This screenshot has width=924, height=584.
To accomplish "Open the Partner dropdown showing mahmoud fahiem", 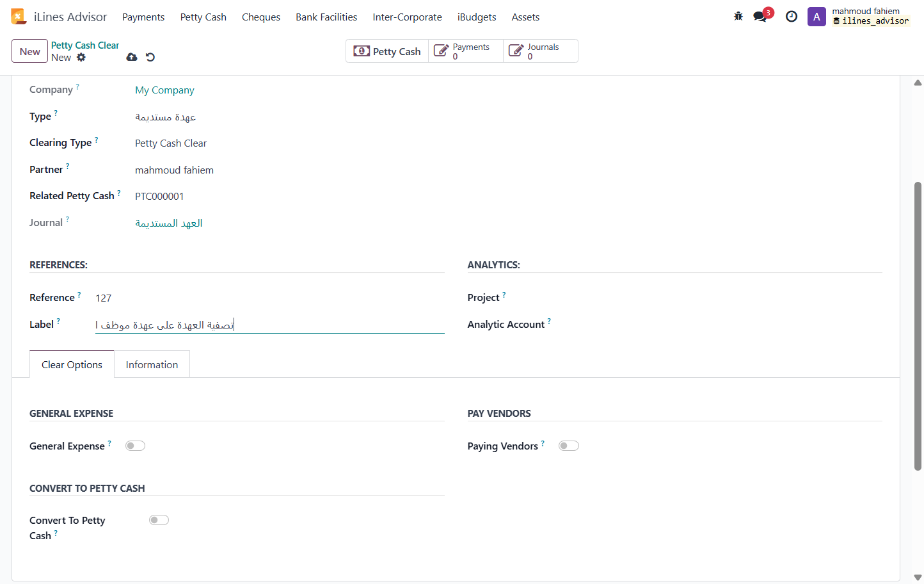I will point(289,170).
